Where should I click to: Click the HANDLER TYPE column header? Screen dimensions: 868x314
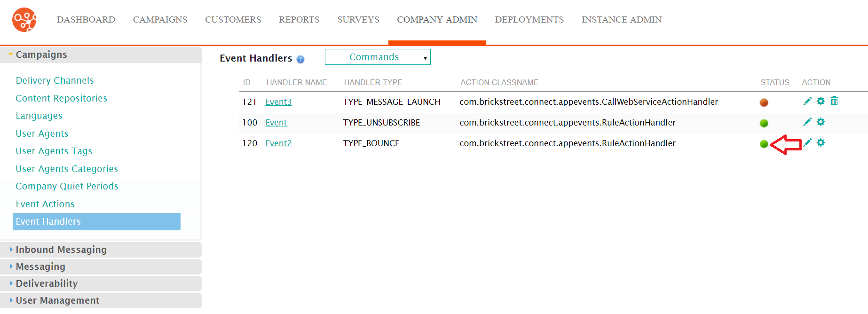click(x=373, y=82)
